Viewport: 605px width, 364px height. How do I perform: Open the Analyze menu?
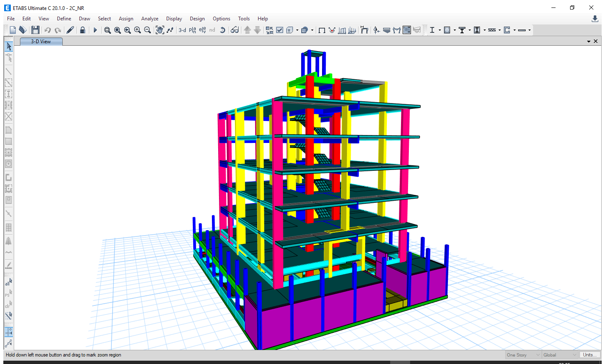point(150,19)
